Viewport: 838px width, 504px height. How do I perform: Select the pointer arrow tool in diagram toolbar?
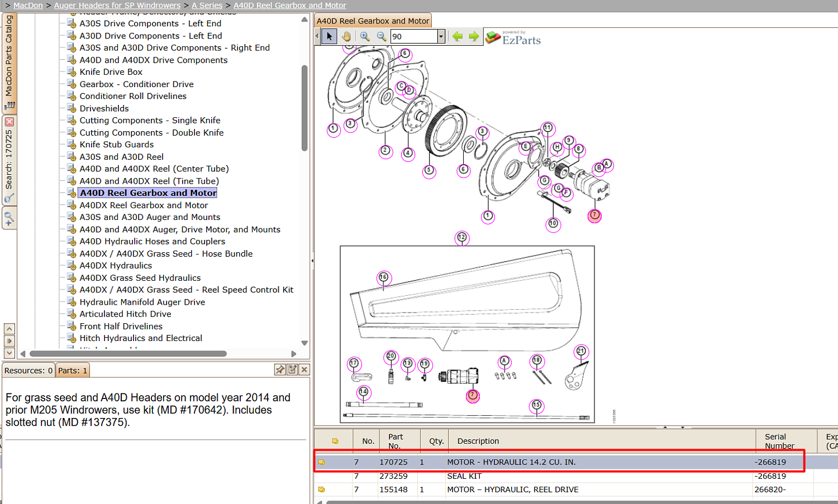point(329,36)
